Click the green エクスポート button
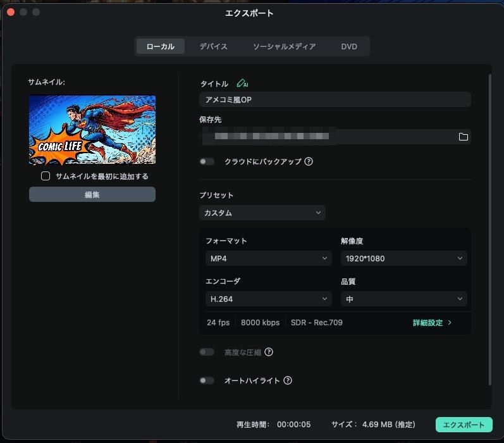504x443 pixels. [x=464, y=425]
